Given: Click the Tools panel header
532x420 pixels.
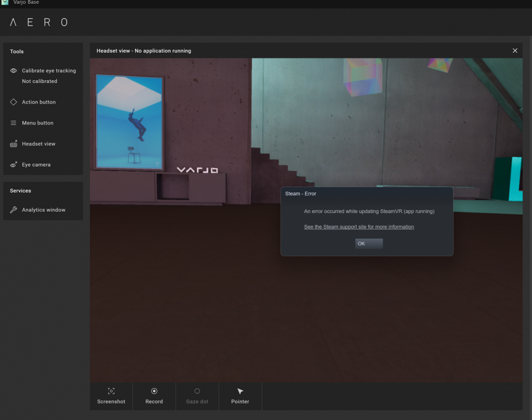Looking at the screenshot, I should pos(16,51).
